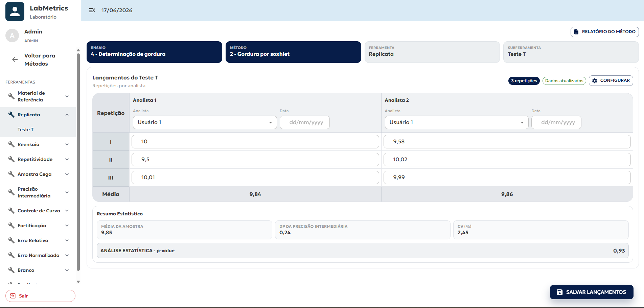The image size is (644, 308).
Task: Click the gear icon in Configurar button
Action: pyautogui.click(x=595, y=81)
